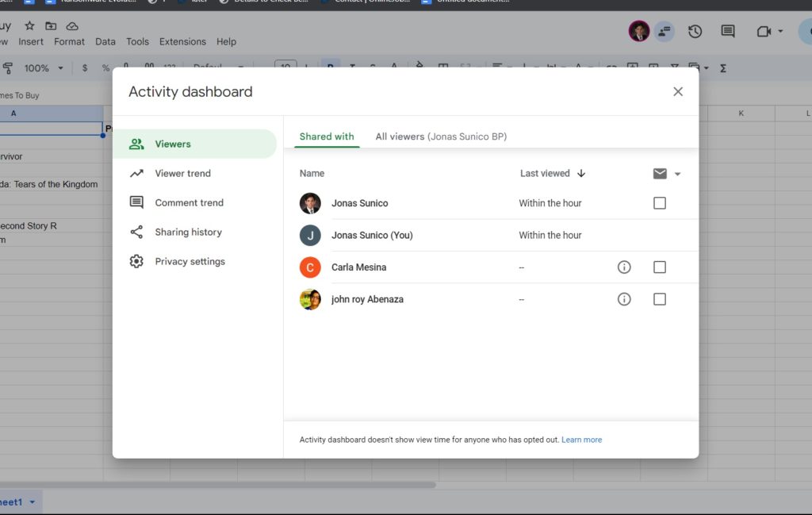Open the video meeting camera dropdown
Screen dimensions: 812x515
[x=780, y=32]
